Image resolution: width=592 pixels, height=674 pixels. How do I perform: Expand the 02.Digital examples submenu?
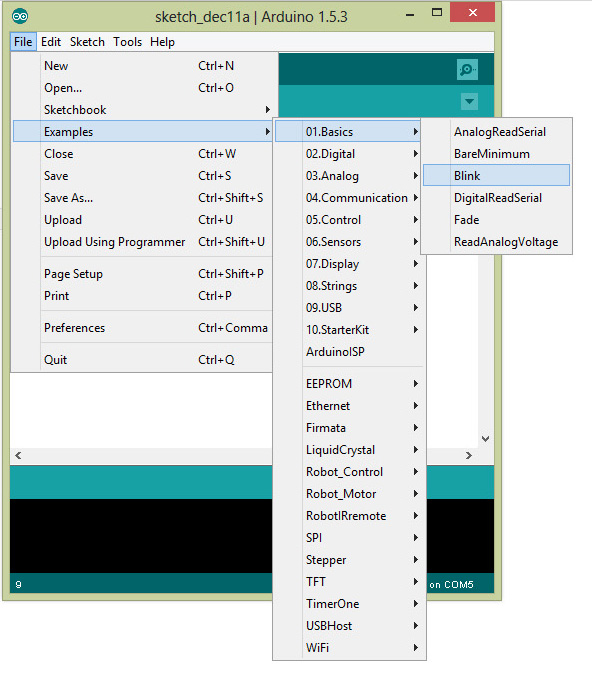pos(349,154)
